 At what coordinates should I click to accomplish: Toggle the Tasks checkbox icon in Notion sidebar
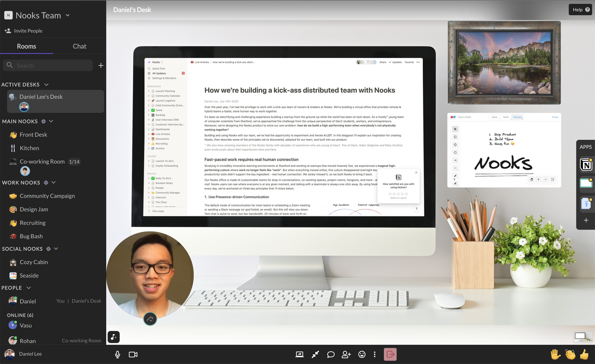[x=153, y=110]
